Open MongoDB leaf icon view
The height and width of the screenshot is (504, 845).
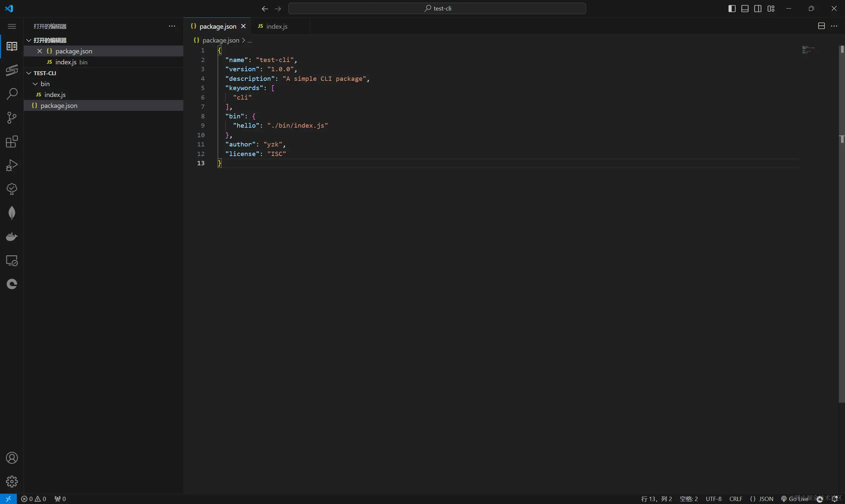12,213
